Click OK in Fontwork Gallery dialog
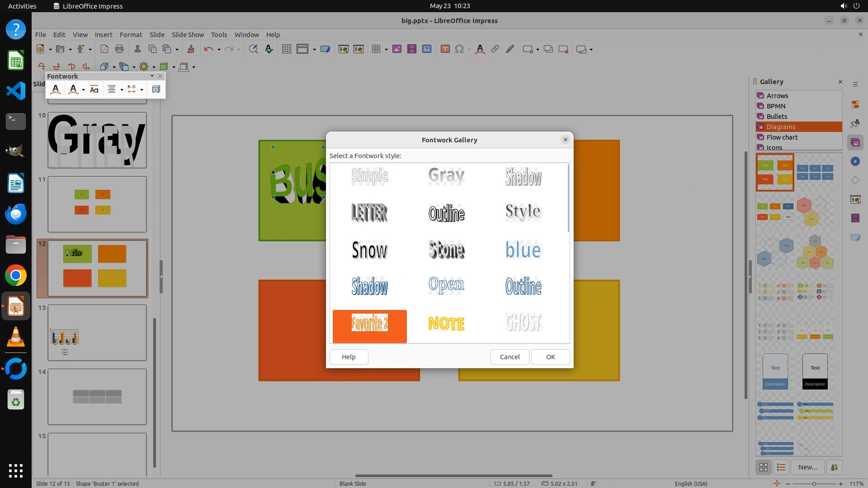This screenshot has height=488, width=868. click(550, 357)
